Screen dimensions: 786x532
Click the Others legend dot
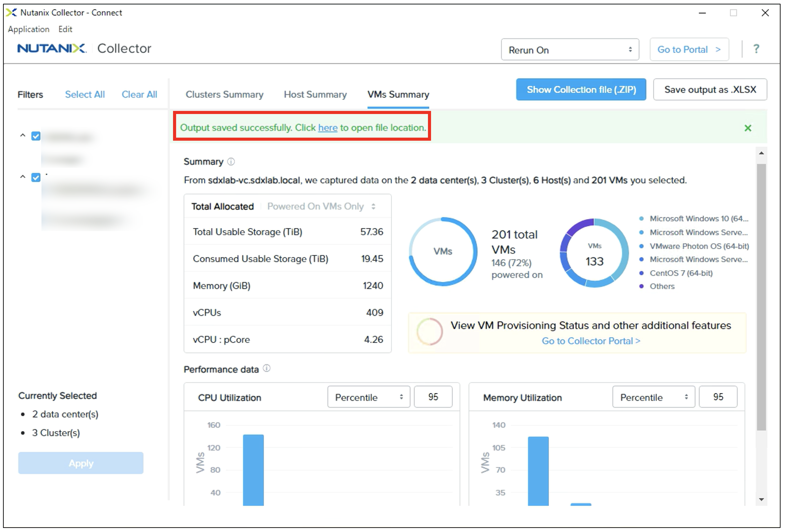[641, 287]
